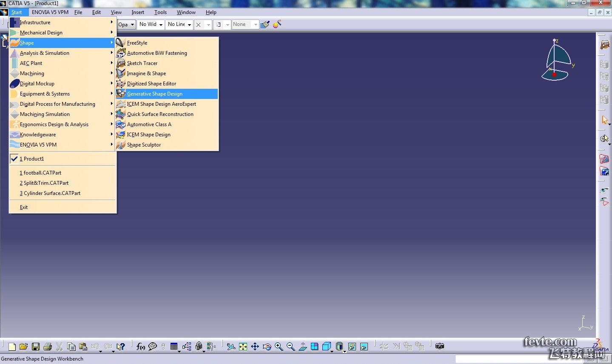
Task: Select the Pan view arrows icon
Action: tap(255, 347)
